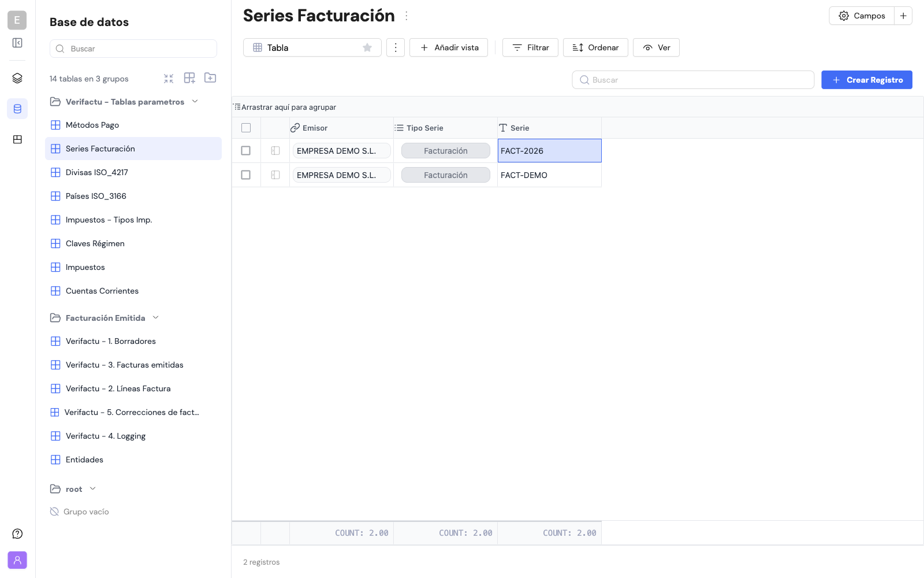Collapse Verifactu - Tablas parametros group
Image resolution: width=924 pixels, height=578 pixels.
pyautogui.click(x=195, y=101)
